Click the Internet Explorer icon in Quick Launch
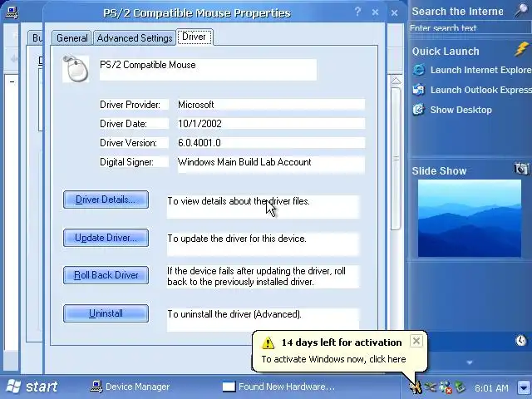532x399 pixels. click(419, 70)
